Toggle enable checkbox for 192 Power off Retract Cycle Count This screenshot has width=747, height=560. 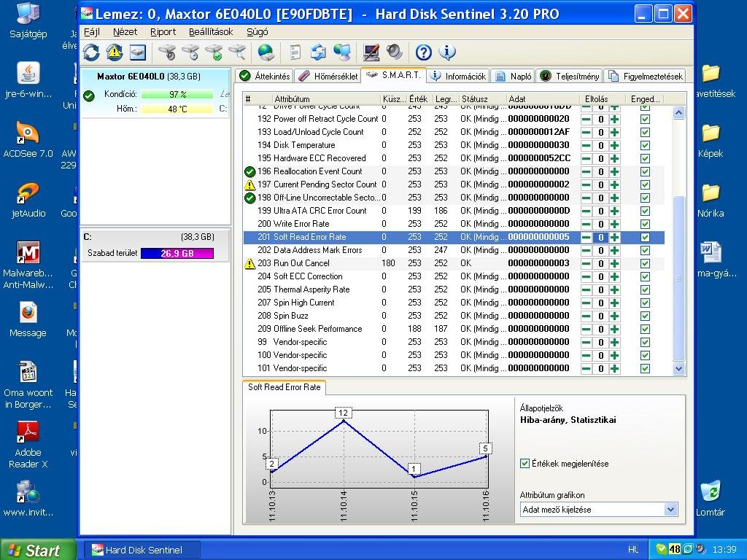(645, 119)
